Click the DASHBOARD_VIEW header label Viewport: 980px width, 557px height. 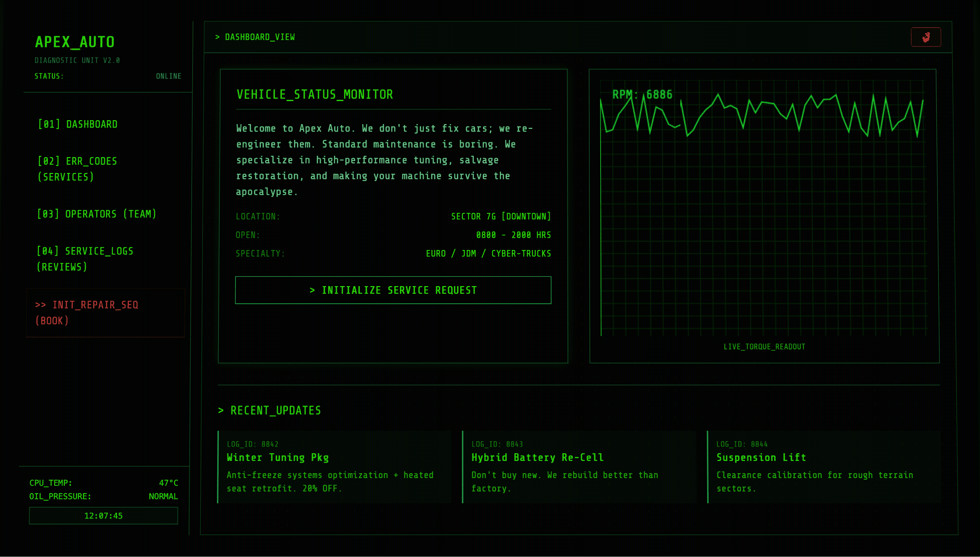coord(255,37)
